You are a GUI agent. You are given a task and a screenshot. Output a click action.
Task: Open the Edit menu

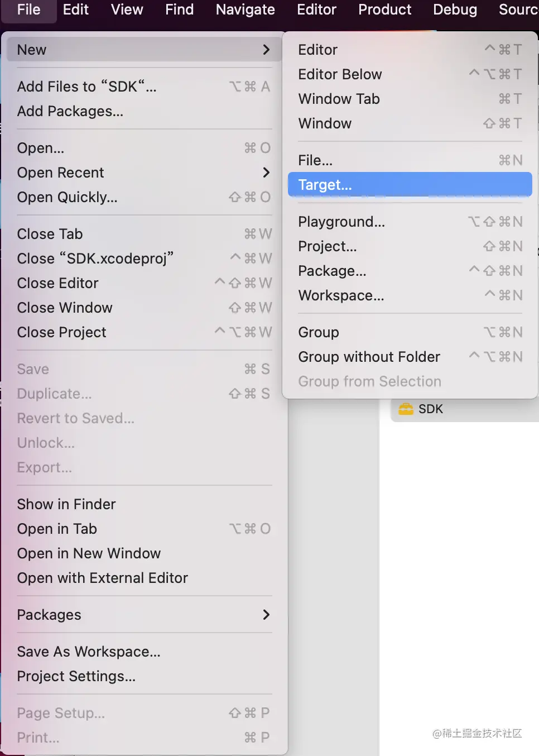pos(76,9)
